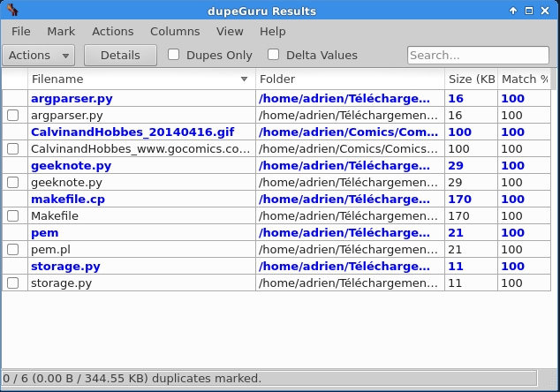
Task: Sort results by Size column header
Action: [x=471, y=79]
